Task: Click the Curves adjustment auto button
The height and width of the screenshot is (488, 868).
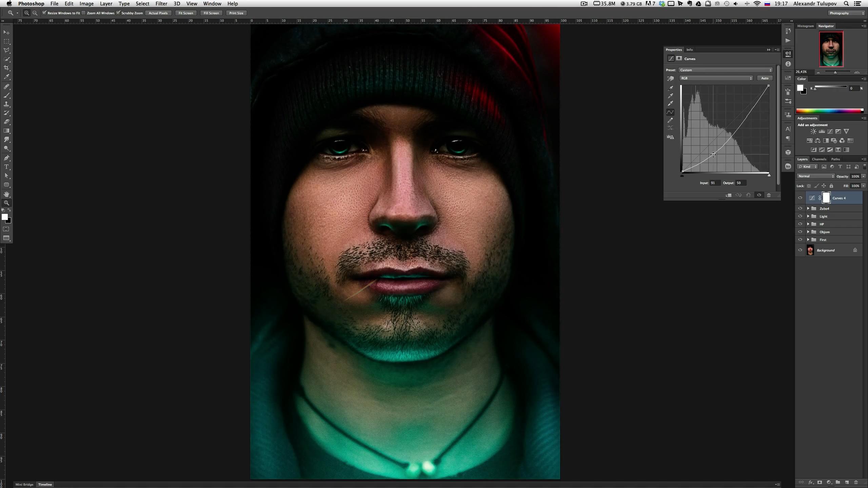Action: [765, 78]
